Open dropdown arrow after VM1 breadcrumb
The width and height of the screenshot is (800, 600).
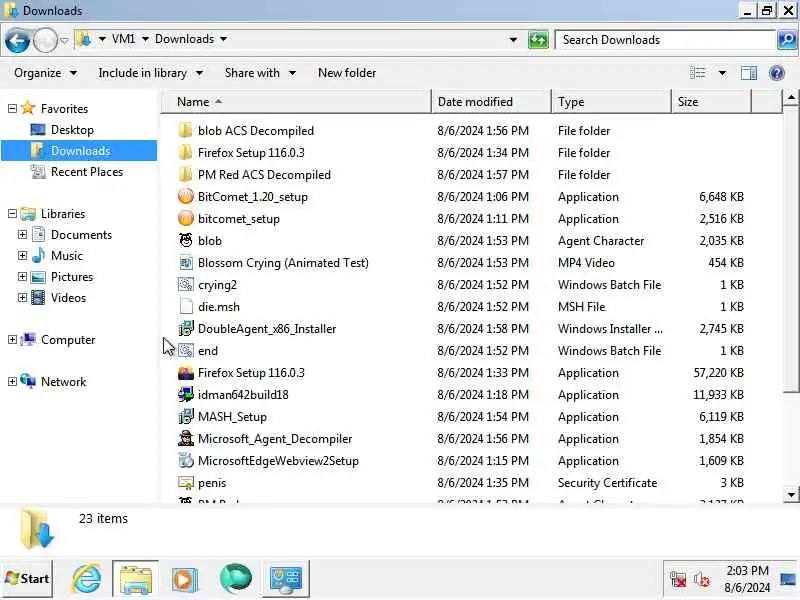(x=145, y=39)
